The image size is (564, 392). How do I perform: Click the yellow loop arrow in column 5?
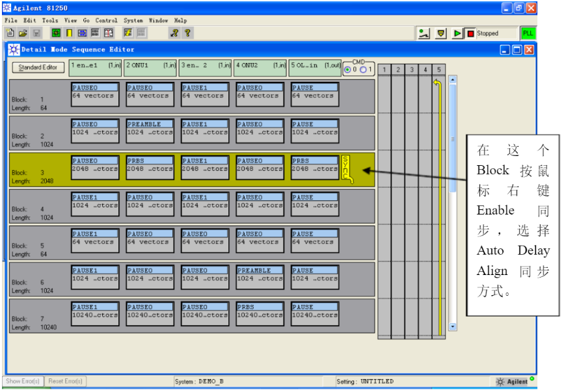click(438, 84)
